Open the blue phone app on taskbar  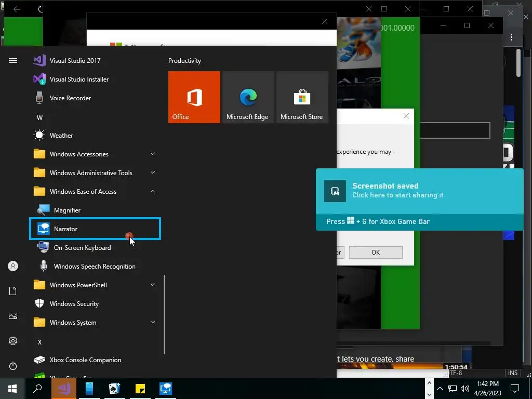click(x=89, y=389)
